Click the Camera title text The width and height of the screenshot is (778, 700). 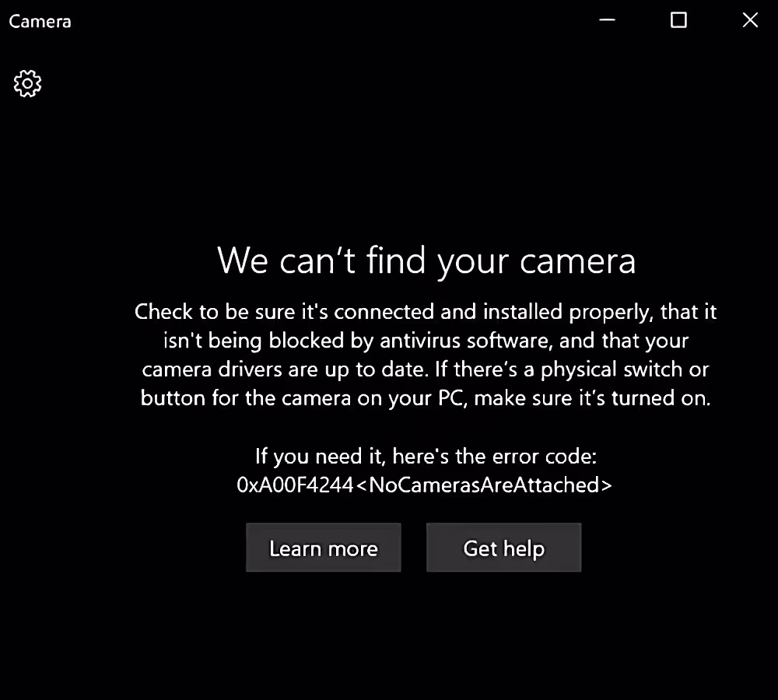click(40, 21)
